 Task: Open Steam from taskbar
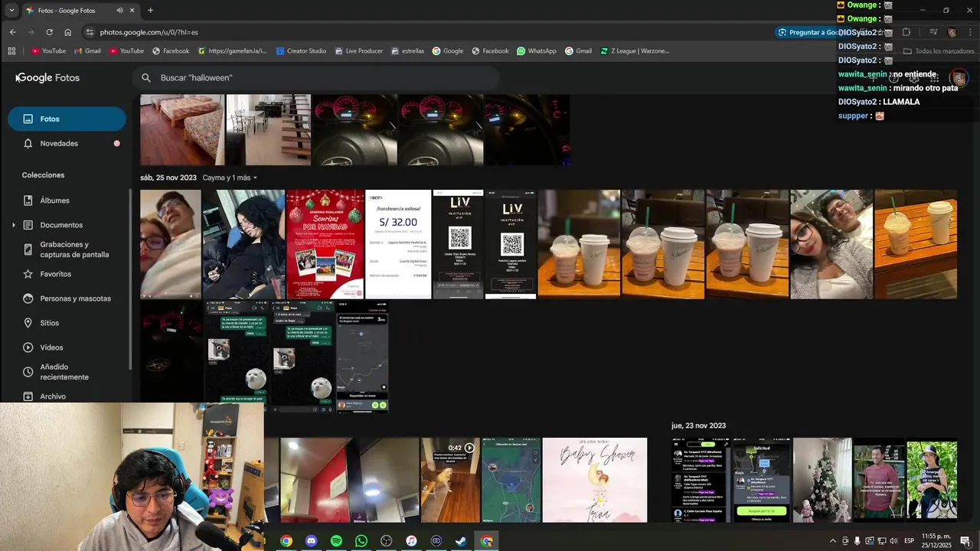tap(461, 541)
